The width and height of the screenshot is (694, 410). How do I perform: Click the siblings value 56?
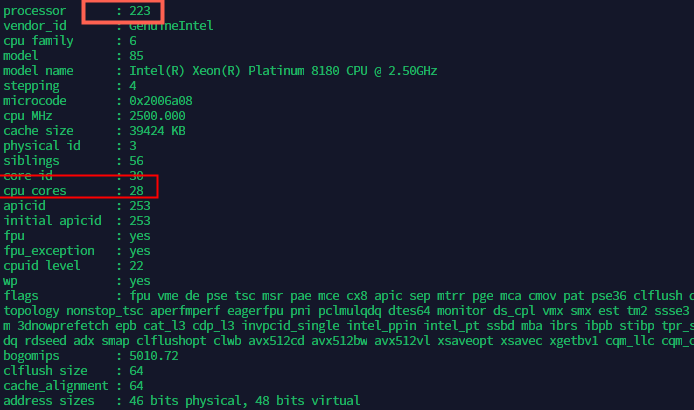(136, 161)
